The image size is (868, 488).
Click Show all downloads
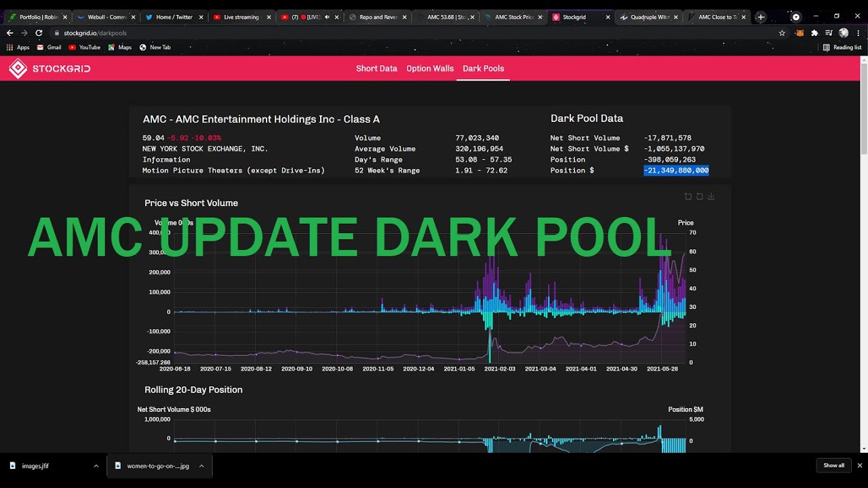[x=833, y=466]
